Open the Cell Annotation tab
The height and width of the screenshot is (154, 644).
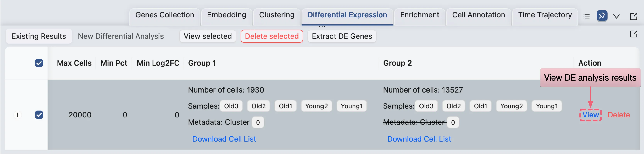pyautogui.click(x=479, y=15)
